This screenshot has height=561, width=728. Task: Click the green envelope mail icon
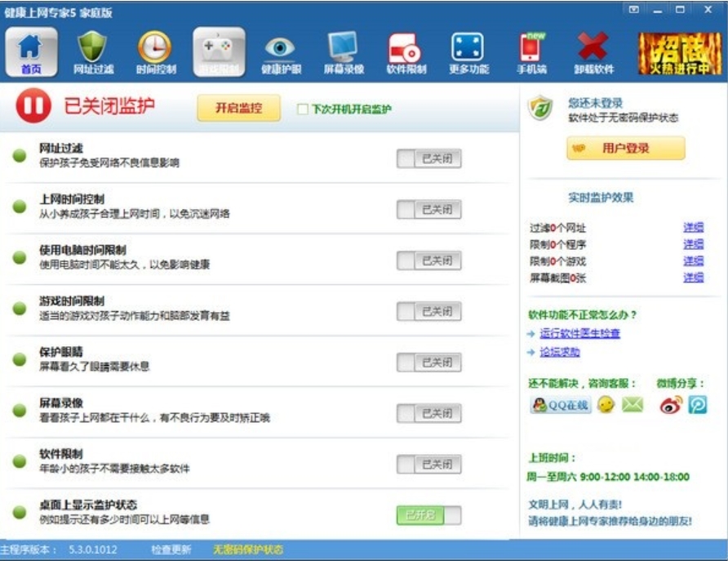(633, 405)
